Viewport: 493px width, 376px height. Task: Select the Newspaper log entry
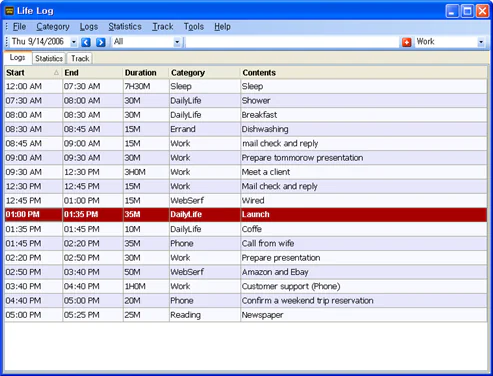click(x=246, y=315)
